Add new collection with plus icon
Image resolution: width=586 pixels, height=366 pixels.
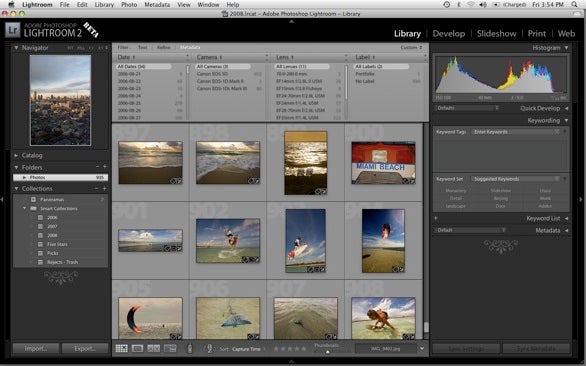tap(105, 188)
